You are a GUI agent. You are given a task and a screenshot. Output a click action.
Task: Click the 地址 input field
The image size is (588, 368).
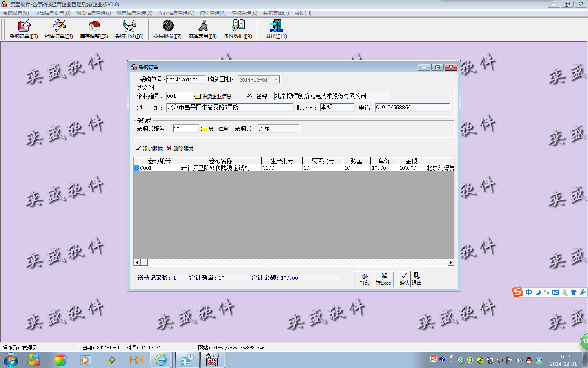230,108
